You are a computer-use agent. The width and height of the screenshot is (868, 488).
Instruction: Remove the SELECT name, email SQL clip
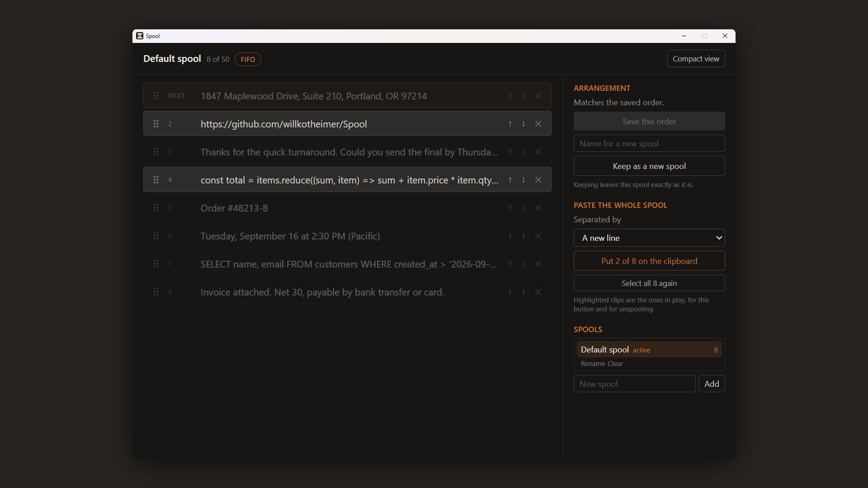point(538,264)
